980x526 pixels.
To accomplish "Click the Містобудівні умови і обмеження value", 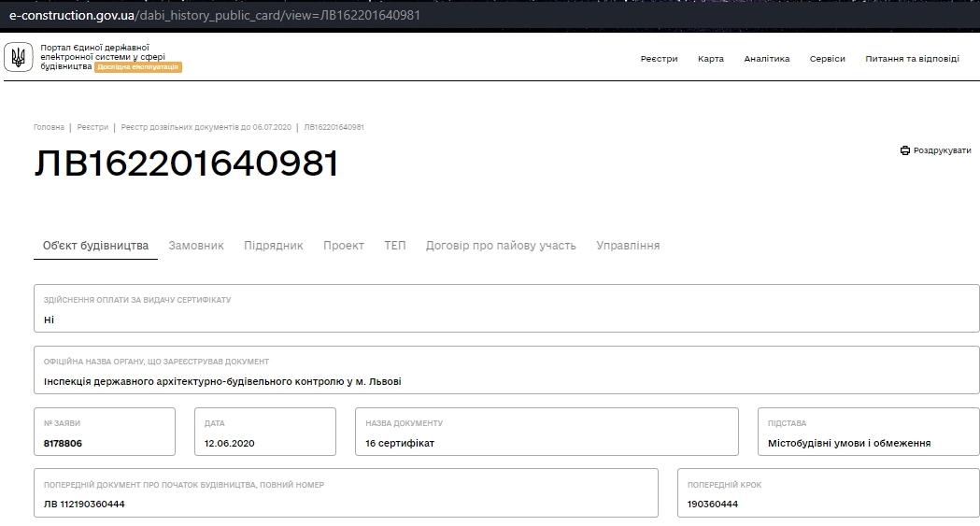I will [x=849, y=443].
